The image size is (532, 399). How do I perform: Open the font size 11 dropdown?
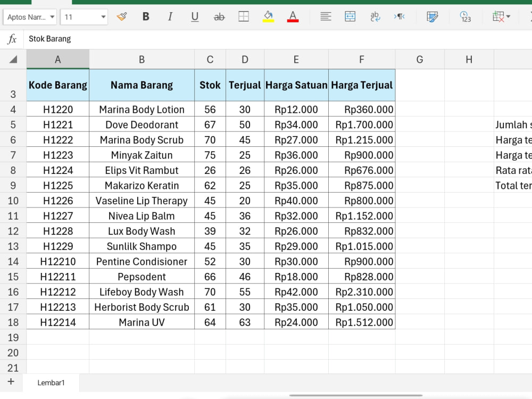(x=84, y=17)
